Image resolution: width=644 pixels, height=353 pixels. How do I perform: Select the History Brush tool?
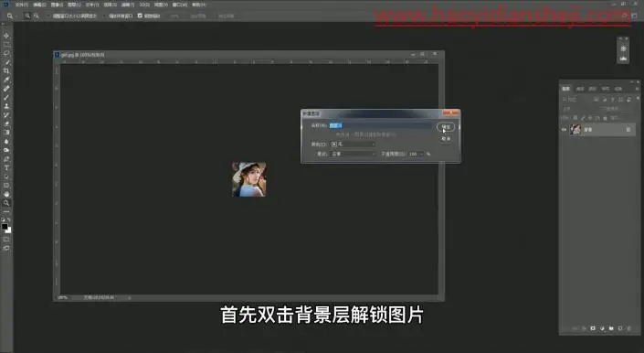pos(6,115)
